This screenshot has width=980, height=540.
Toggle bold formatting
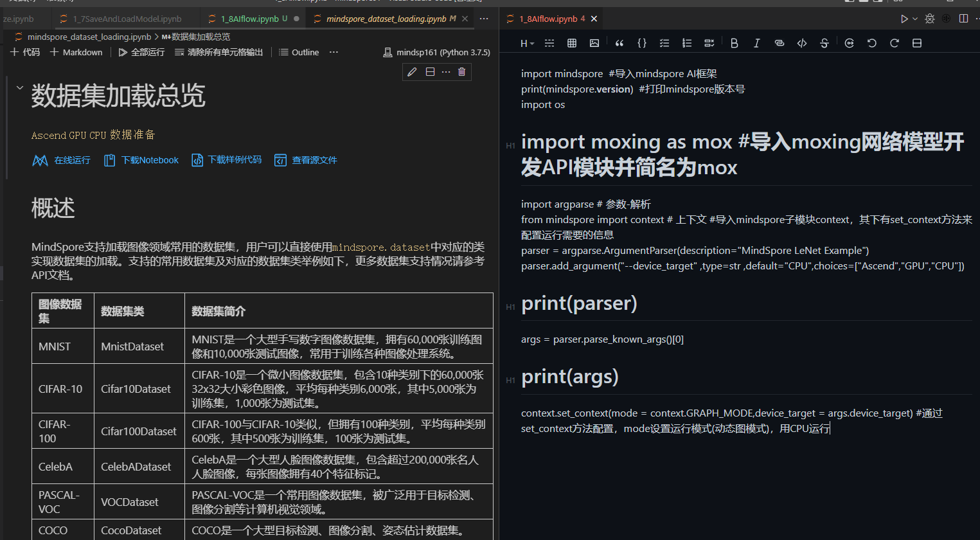click(x=734, y=42)
